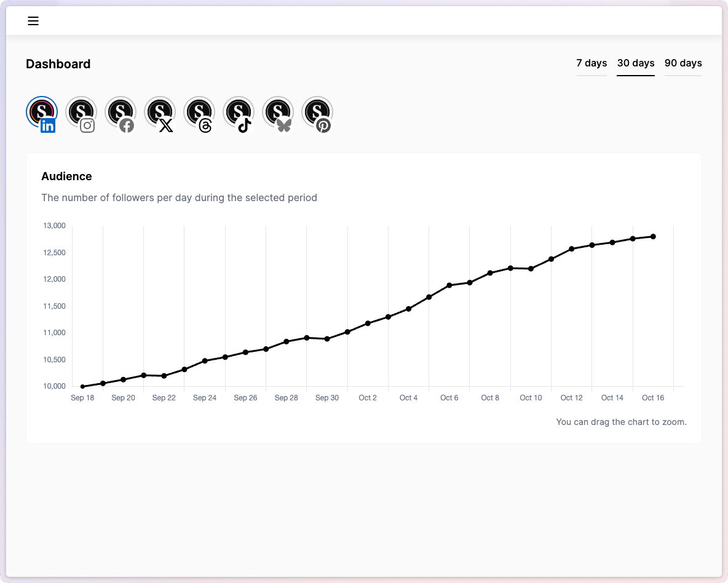Click the Sep 24 data point on chart

pos(205,361)
